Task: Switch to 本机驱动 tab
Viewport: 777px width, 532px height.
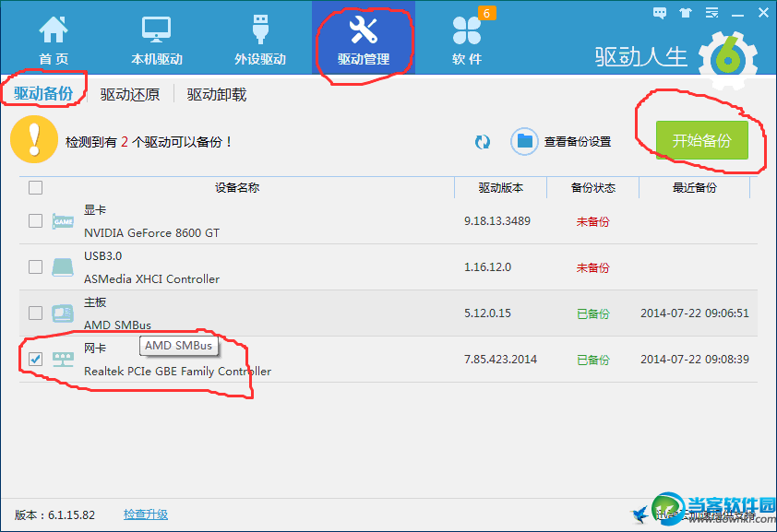Action: [157, 41]
